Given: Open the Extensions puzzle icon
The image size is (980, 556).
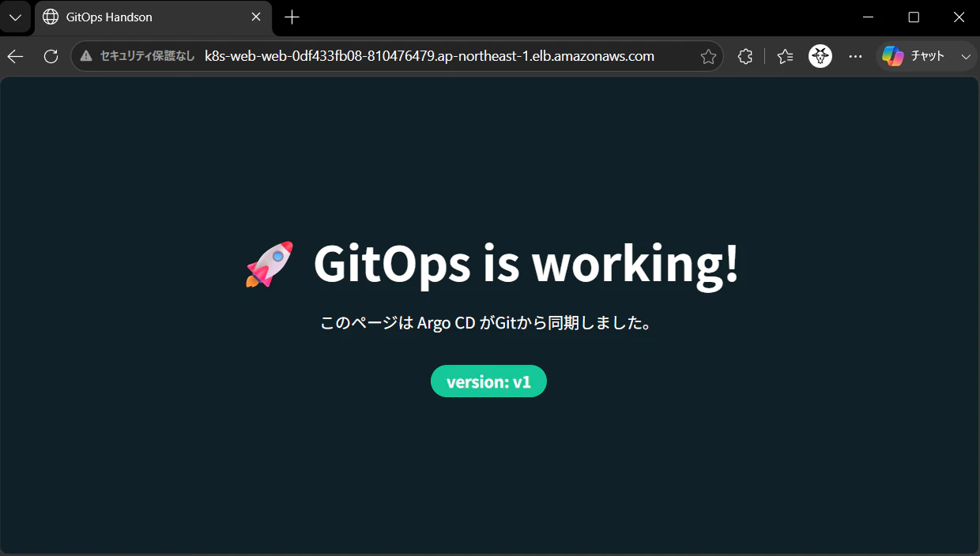Looking at the screenshot, I should click(744, 56).
